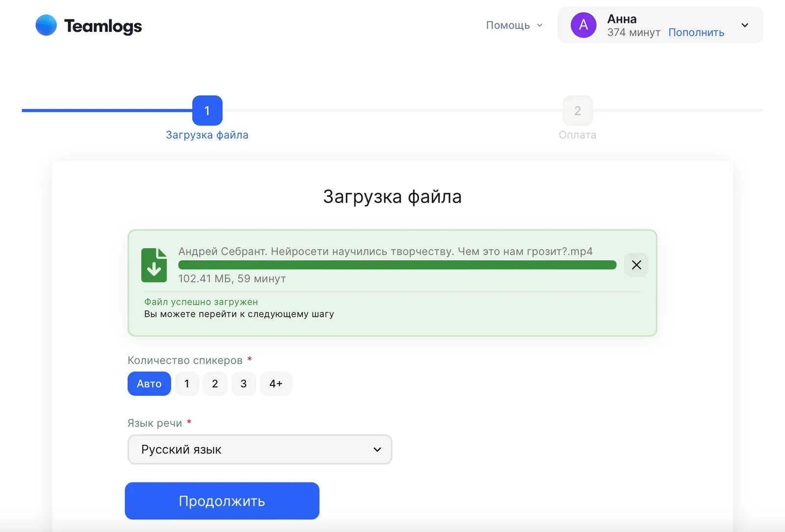Open the Помощь dropdown menu
Image resolution: width=785 pixels, height=532 pixels.
514,25
